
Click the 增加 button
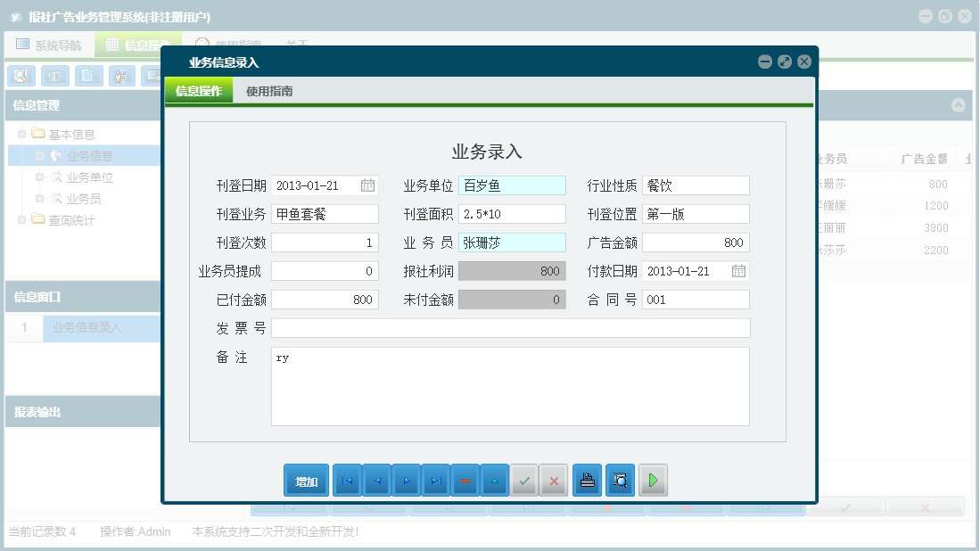pyautogui.click(x=306, y=480)
